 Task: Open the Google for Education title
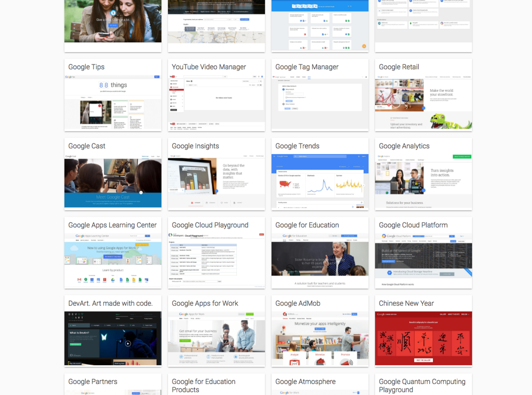click(x=307, y=225)
